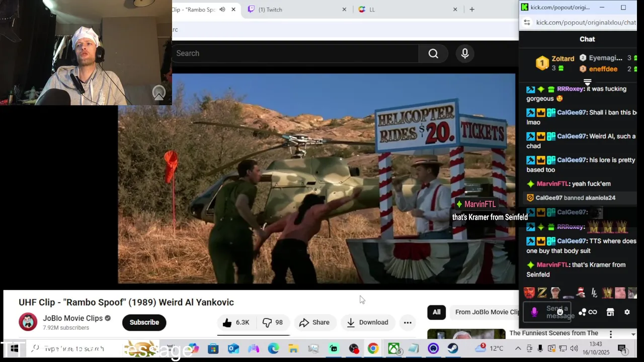
Task: Subscribe to JoBlo Movie Clips
Action: [x=144, y=322]
